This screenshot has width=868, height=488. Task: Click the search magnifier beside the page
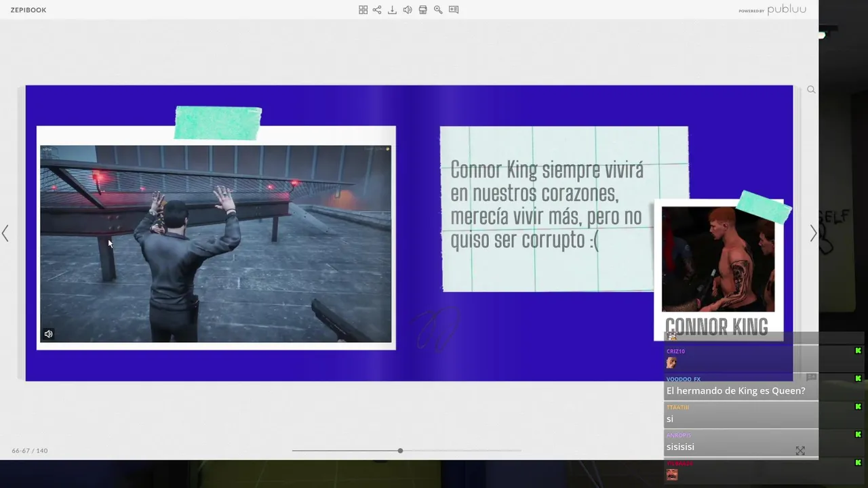(x=810, y=89)
